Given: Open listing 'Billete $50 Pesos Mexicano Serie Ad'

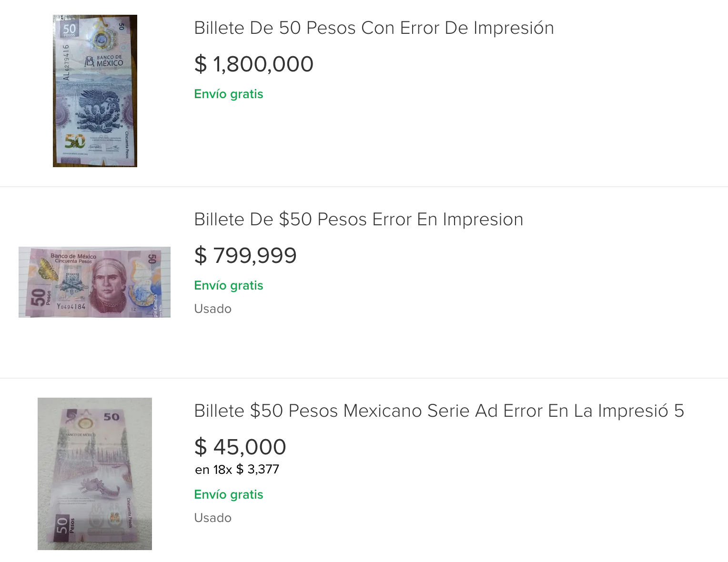Looking at the screenshot, I should coord(438,411).
